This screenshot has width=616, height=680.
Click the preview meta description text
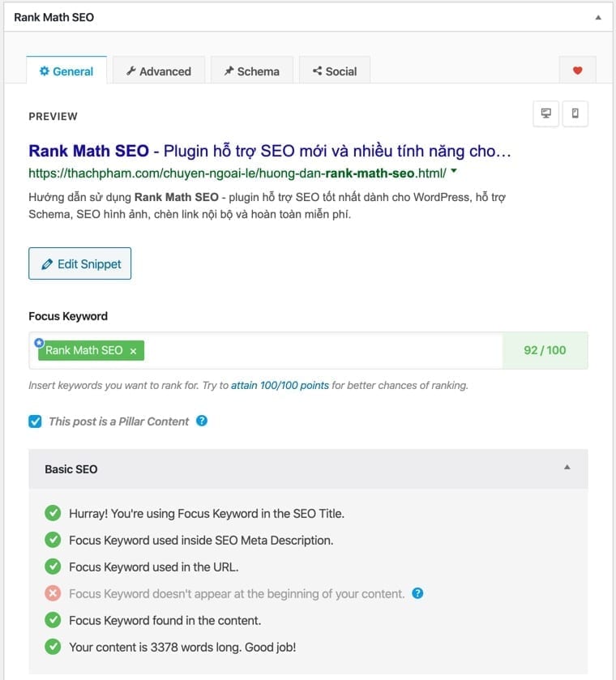(x=267, y=206)
